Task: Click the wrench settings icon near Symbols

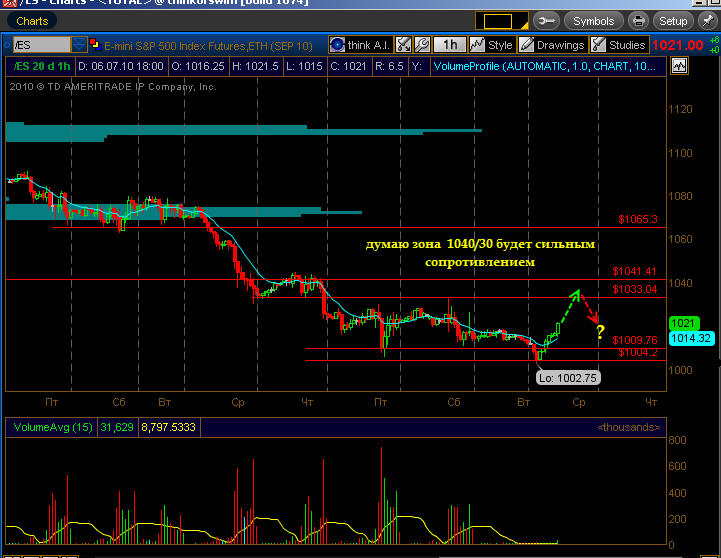Action: (546, 21)
